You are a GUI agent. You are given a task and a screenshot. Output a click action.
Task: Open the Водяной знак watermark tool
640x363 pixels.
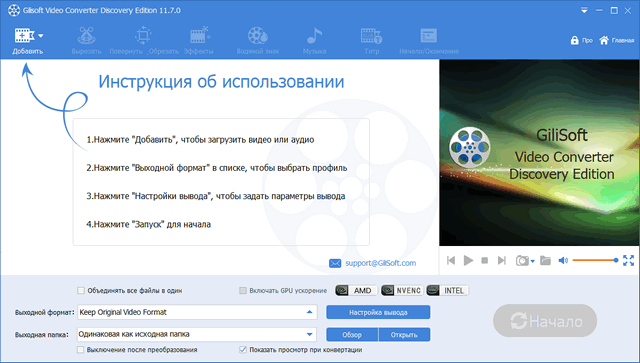(258, 40)
